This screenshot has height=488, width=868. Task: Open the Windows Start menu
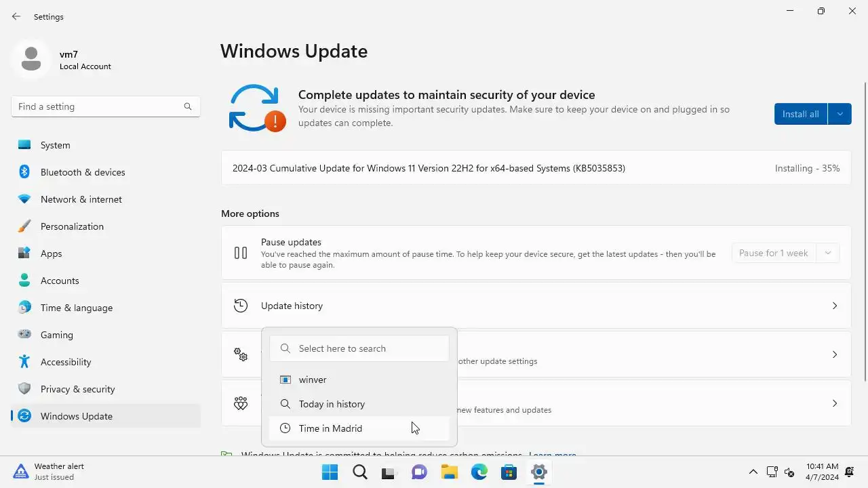click(330, 472)
